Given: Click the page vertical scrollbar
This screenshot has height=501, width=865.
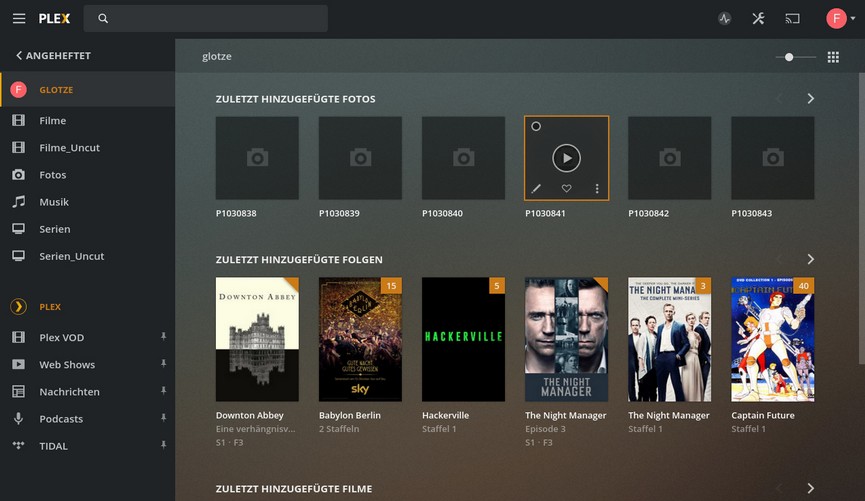Looking at the screenshot, I should pyautogui.click(x=861, y=218).
